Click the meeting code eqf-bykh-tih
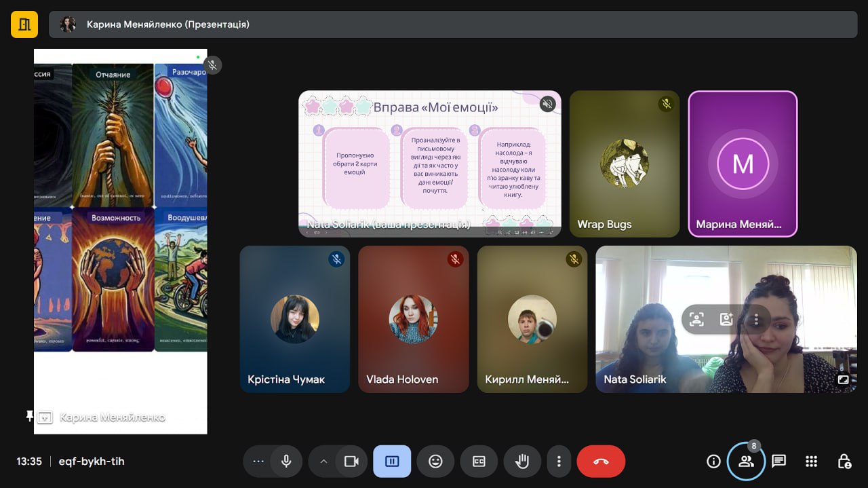This screenshot has height=488, width=868. 92,462
